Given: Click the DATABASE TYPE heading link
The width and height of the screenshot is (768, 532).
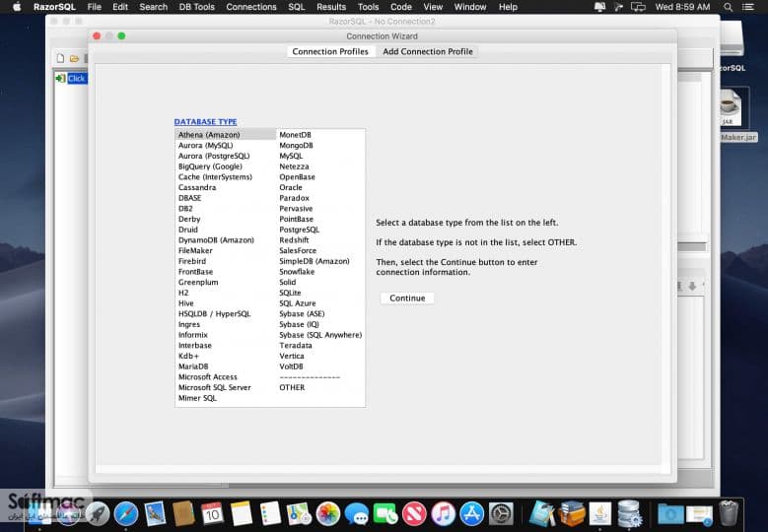Looking at the screenshot, I should coord(205,121).
